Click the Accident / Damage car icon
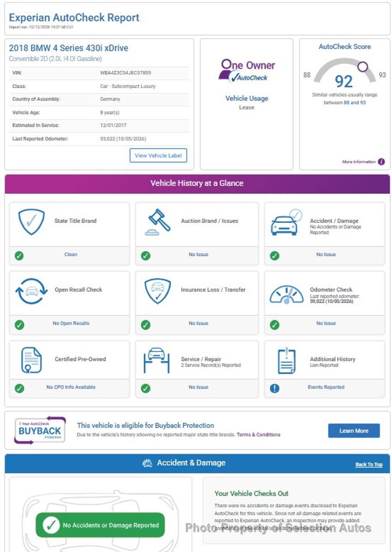 [286, 222]
